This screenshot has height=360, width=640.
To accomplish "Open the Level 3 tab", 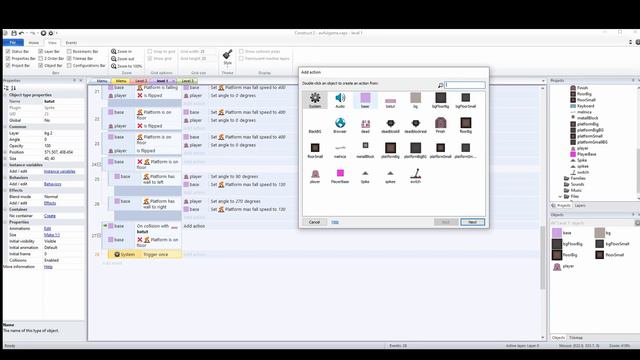I will (x=187, y=81).
